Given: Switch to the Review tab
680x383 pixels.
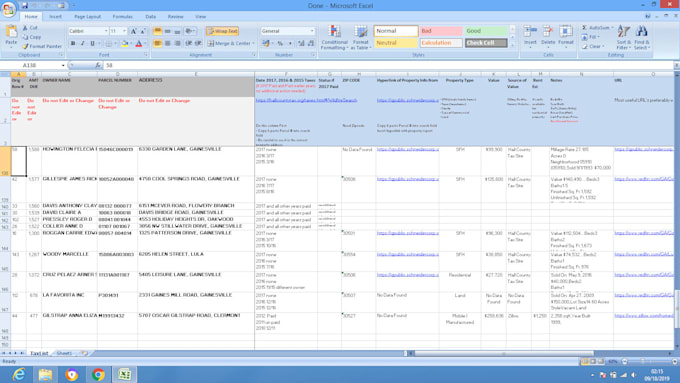Looking at the screenshot, I should 175,16.
